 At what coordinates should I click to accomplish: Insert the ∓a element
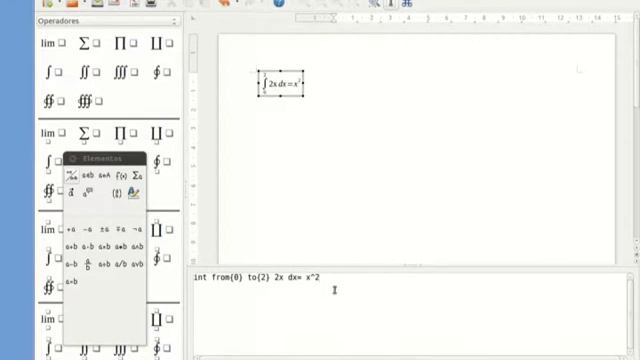click(121, 229)
